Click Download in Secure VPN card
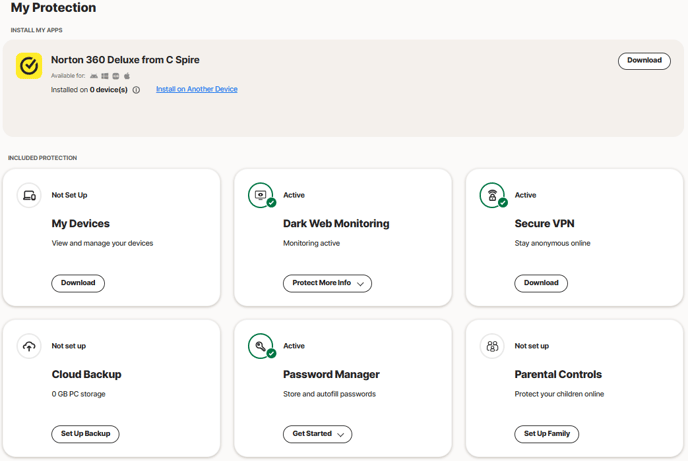 (x=541, y=283)
